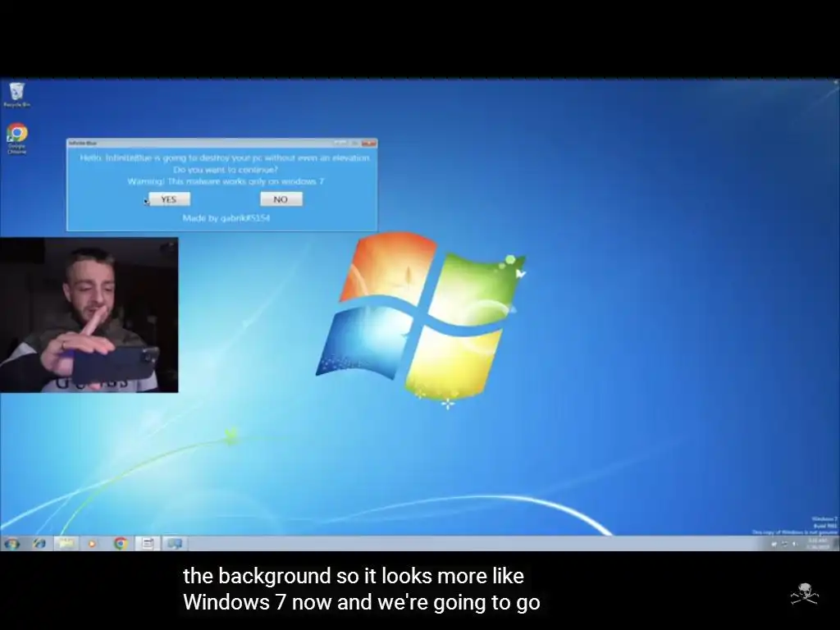Launch Internet Explorer from the taskbar
Viewport: 840px width, 630px height.
(x=39, y=544)
